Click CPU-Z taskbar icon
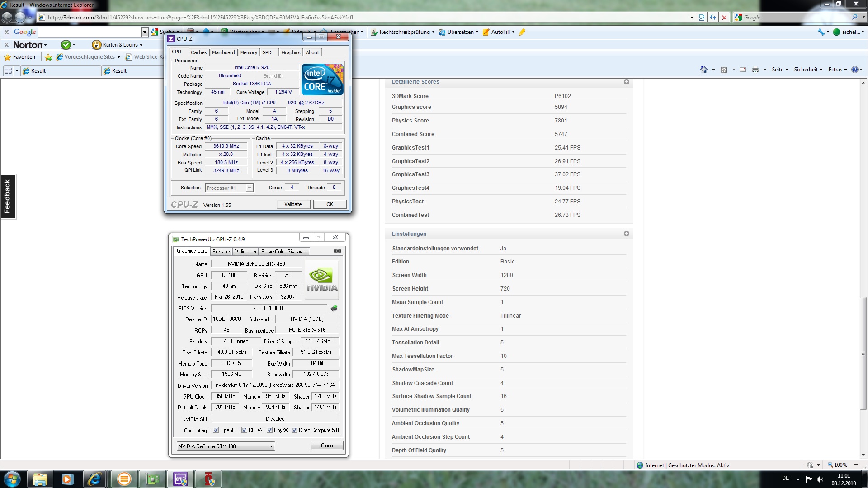The height and width of the screenshot is (488, 868). click(x=180, y=479)
